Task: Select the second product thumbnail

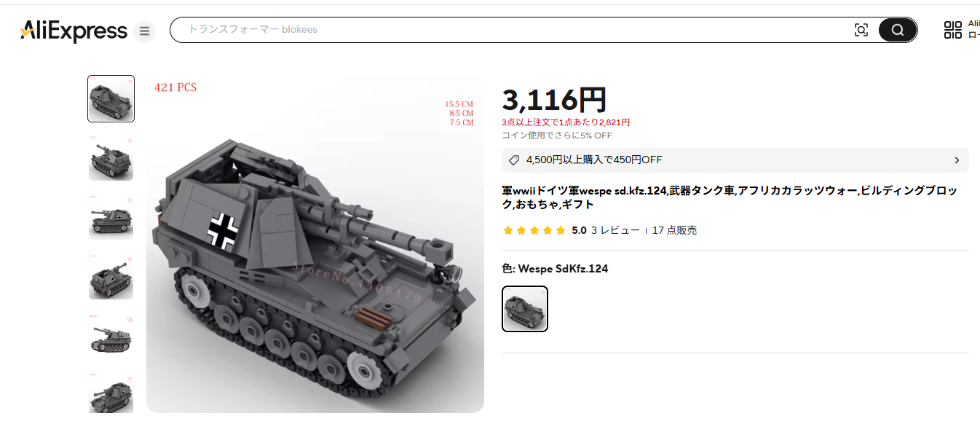Action: (x=111, y=157)
